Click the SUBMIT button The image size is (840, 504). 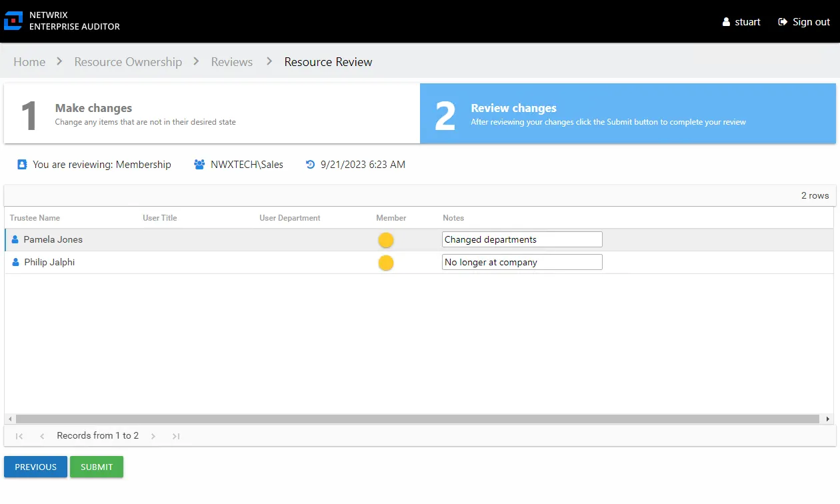pos(97,467)
